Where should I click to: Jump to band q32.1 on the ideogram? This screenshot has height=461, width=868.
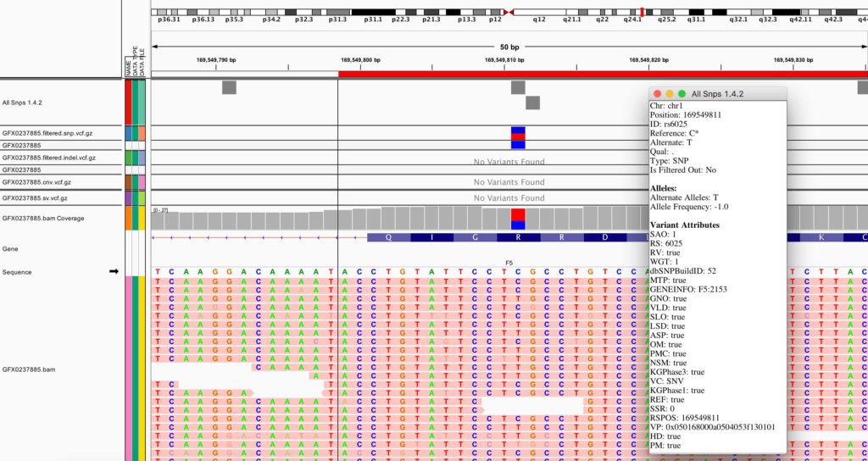738,19
